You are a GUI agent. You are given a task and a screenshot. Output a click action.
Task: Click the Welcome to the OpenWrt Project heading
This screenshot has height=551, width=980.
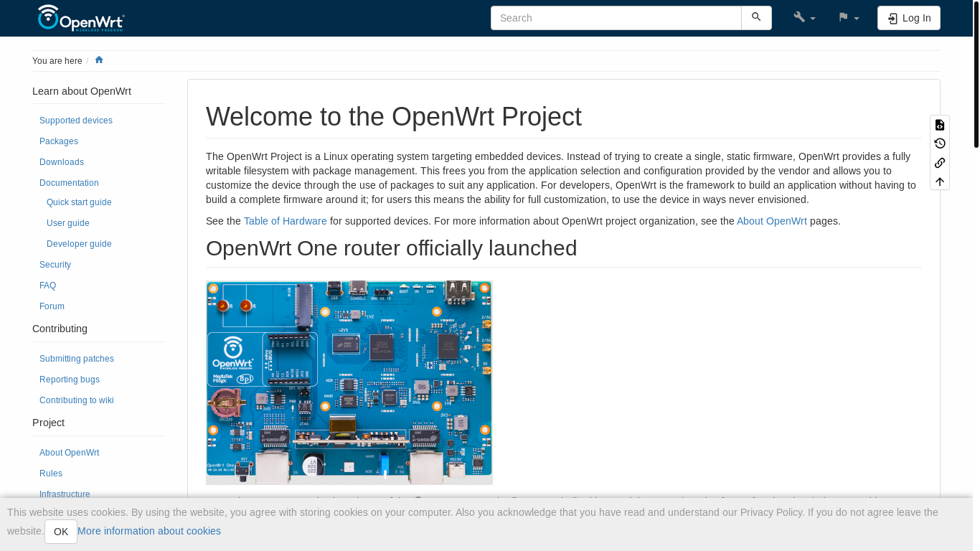[394, 117]
